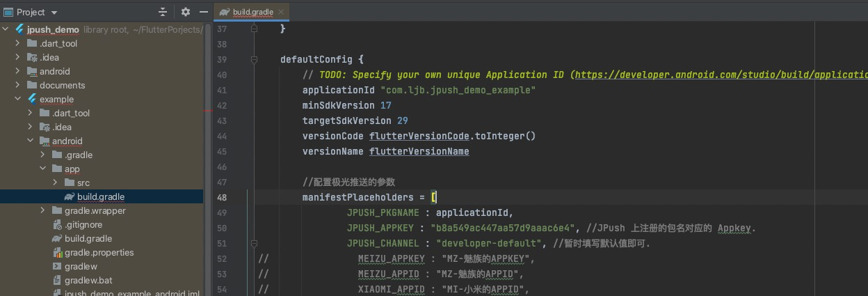Click manifestPlaceholders keyword
Screen dimensions: 868x296
tap(358, 197)
